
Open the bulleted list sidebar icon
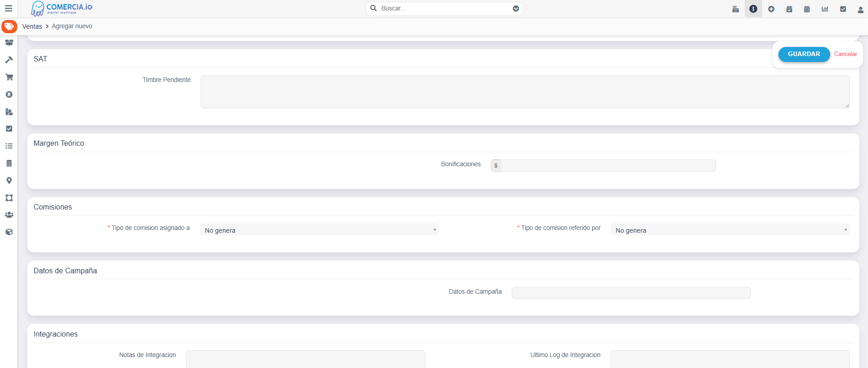coord(9,146)
